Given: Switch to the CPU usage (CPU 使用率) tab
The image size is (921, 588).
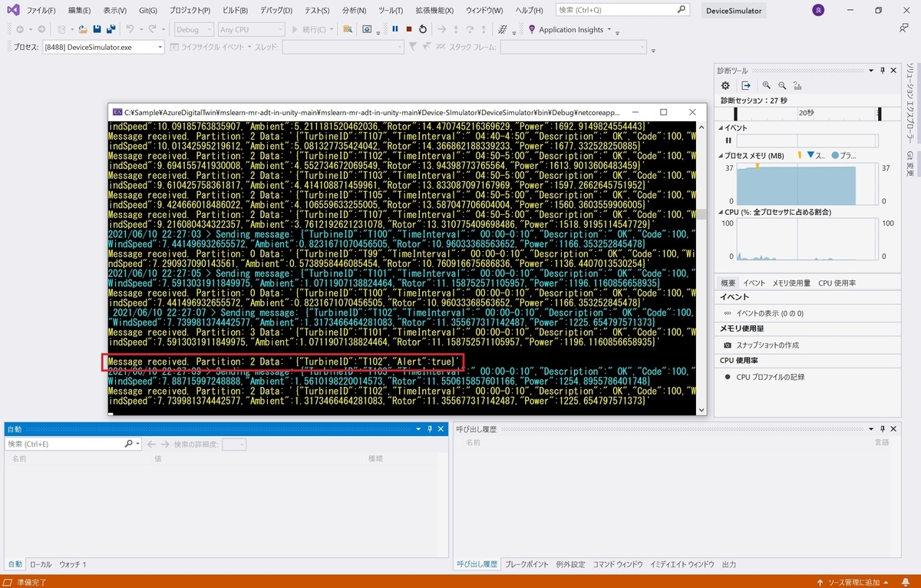Looking at the screenshot, I should pos(837,282).
